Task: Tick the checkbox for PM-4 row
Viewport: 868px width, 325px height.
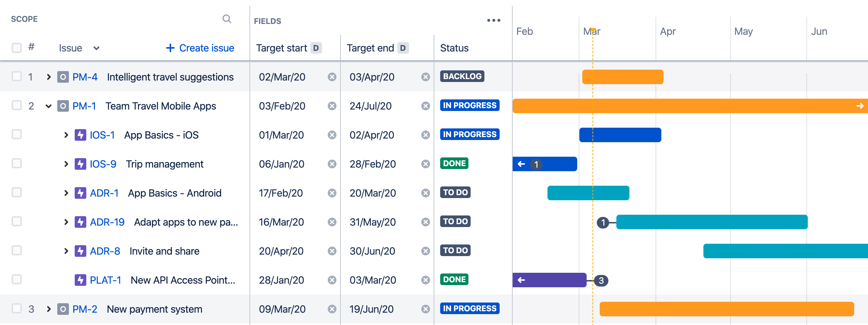Action: 17,77
